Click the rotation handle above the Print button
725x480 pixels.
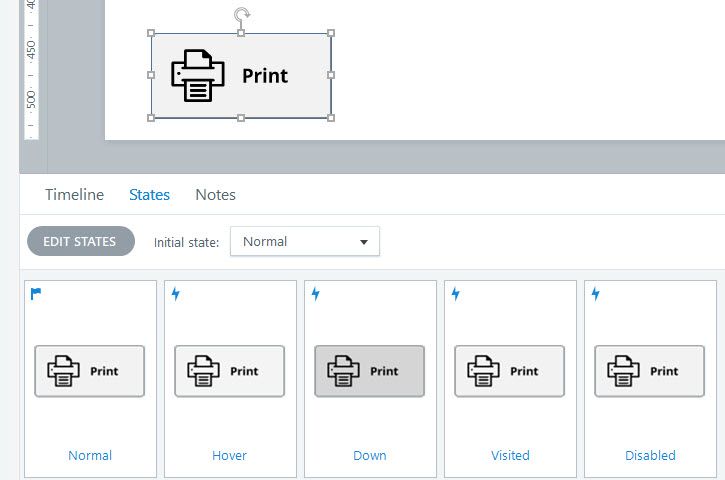tap(241, 15)
